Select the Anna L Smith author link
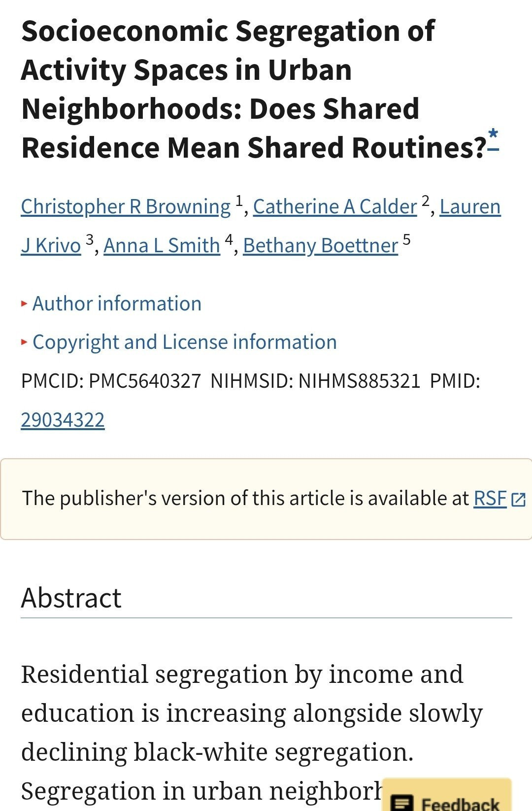This screenshot has height=811, width=532. (x=162, y=246)
